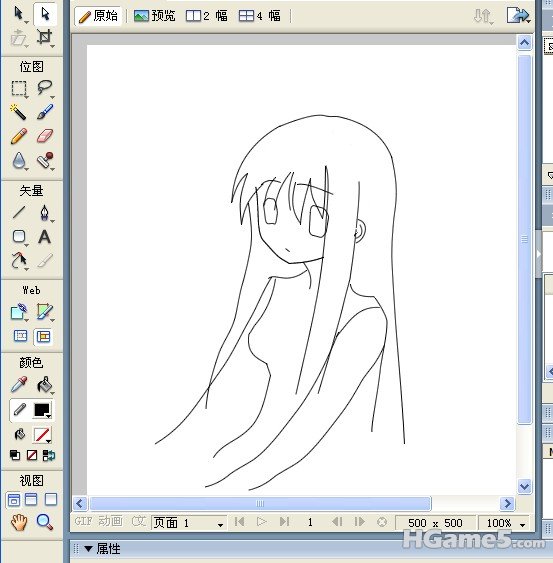
Task: Click the play animation button
Action: pyautogui.click(x=262, y=521)
